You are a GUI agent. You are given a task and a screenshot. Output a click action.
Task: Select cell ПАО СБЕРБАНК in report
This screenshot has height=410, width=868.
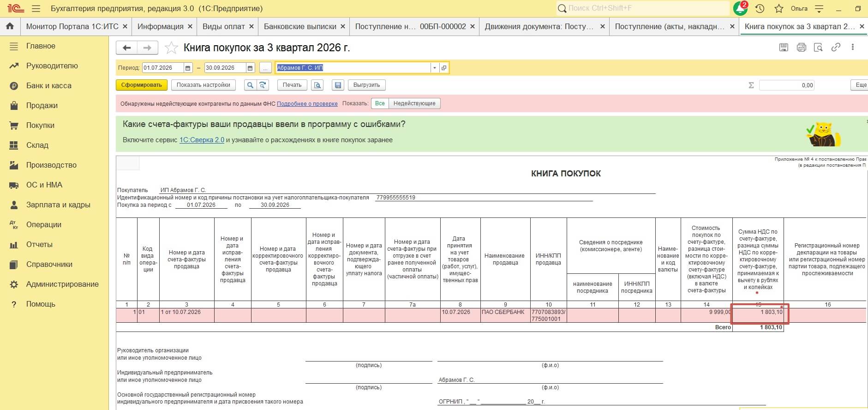click(505, 315)
